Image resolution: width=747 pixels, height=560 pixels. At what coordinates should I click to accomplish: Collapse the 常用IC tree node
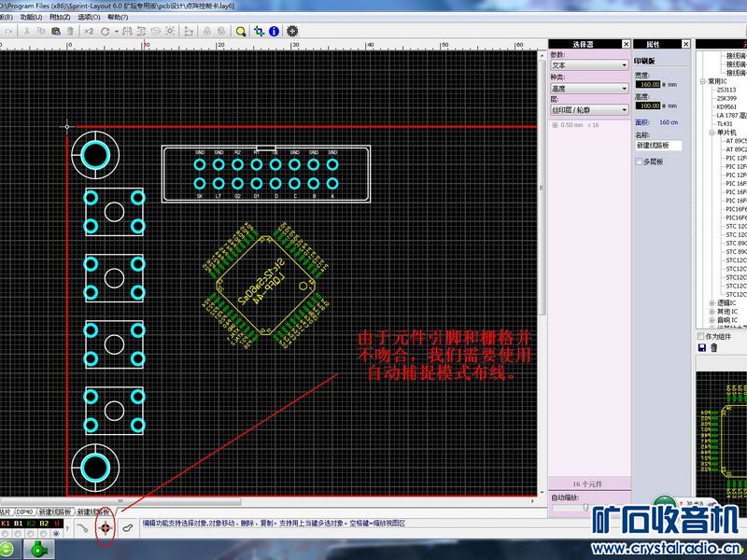tap(703, 81)
